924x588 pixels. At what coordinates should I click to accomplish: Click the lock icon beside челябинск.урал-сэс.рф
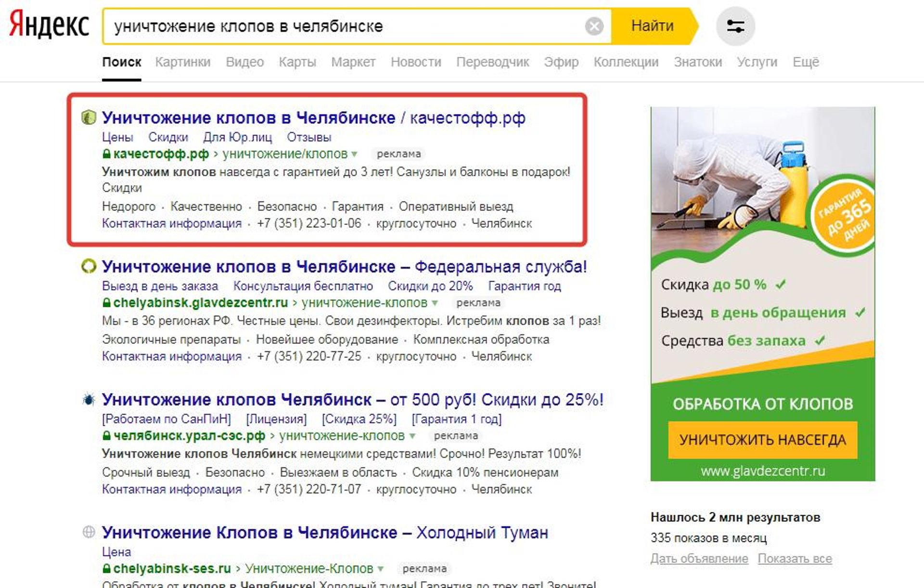106,435
